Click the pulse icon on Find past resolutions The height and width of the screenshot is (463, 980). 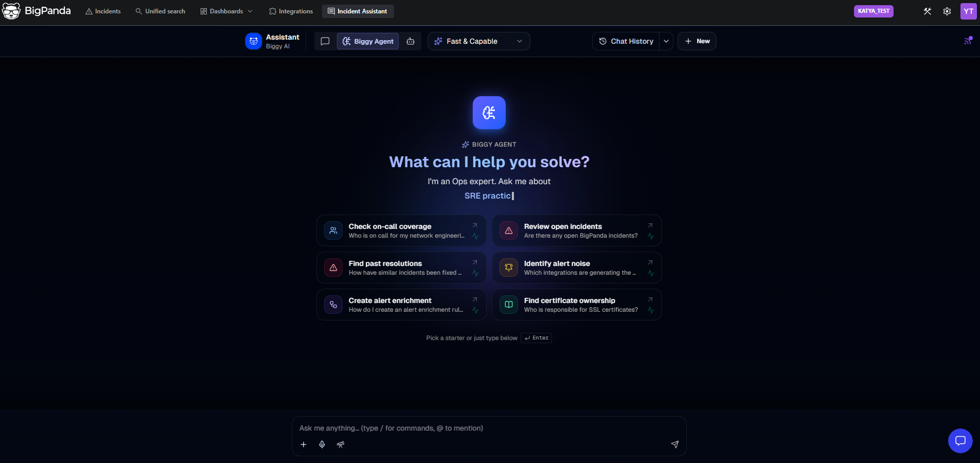tap(475, 273)
